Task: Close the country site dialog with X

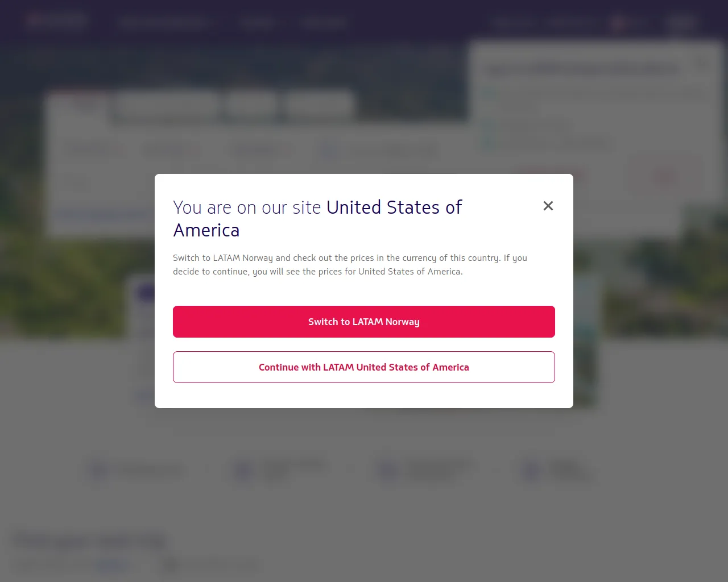Action: (x=548, y=206)
